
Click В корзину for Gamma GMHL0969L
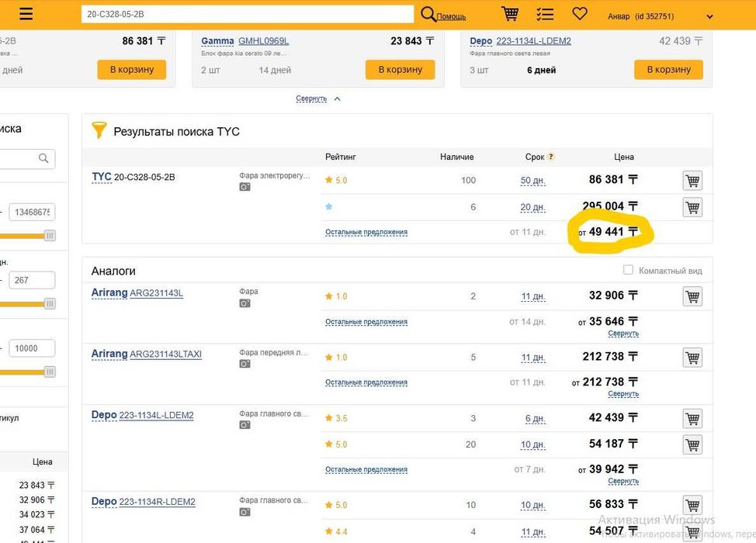coord(400,70)
